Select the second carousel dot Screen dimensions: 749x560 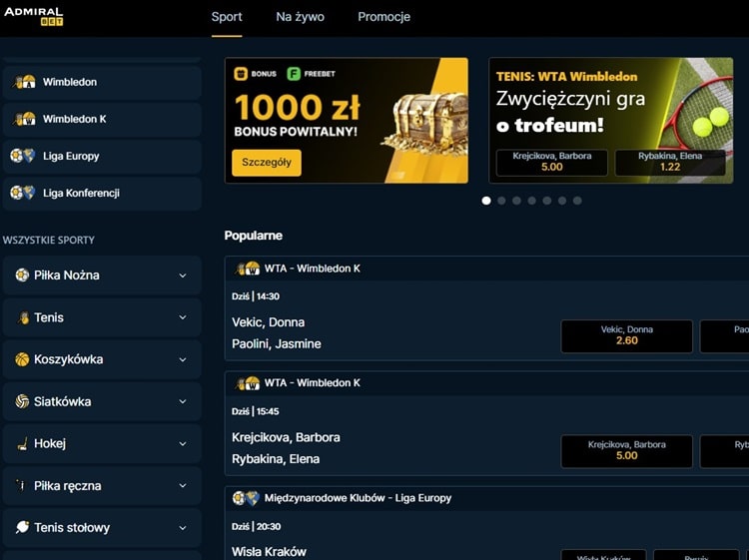pos(501,201)
